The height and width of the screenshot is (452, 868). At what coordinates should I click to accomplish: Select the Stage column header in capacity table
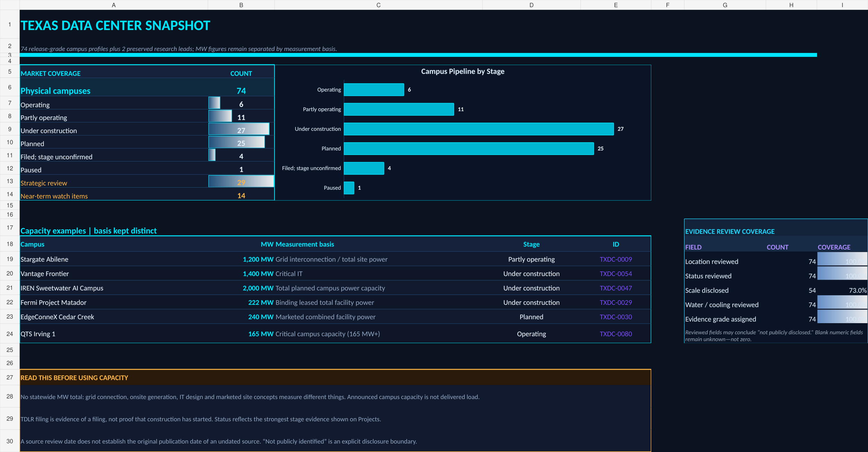coord(531,244)
